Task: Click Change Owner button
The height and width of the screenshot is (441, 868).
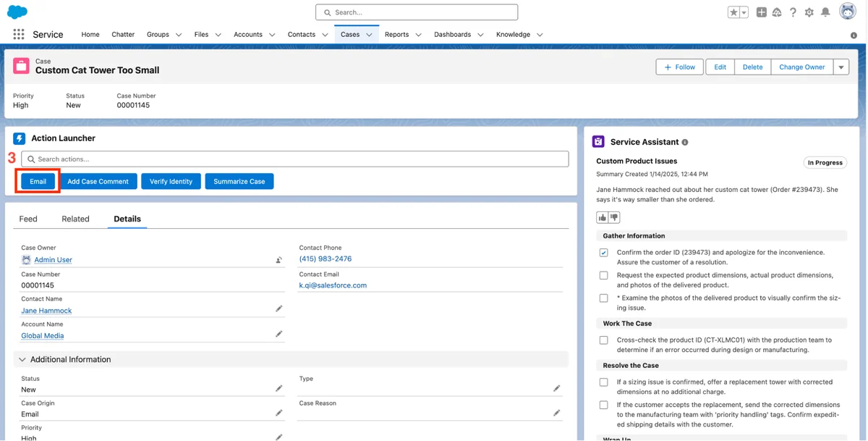Action: pos(801,67)
